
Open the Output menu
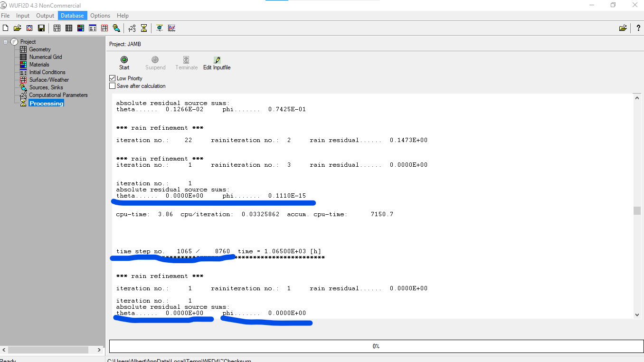(x=45, y=16)
